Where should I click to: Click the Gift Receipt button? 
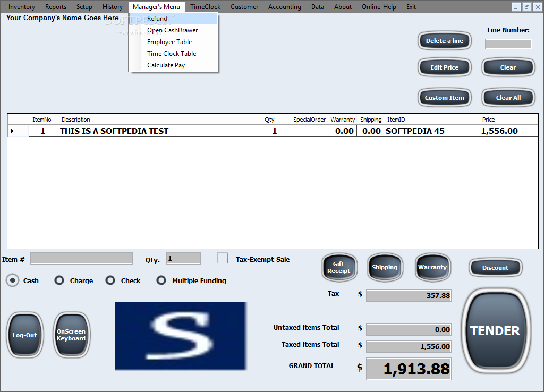tap(339, 268)
